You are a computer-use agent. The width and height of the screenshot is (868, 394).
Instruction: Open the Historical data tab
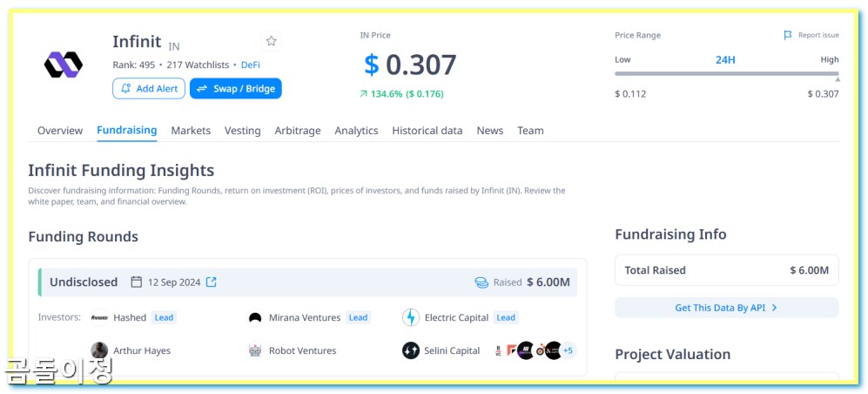[x=427, y=131]
